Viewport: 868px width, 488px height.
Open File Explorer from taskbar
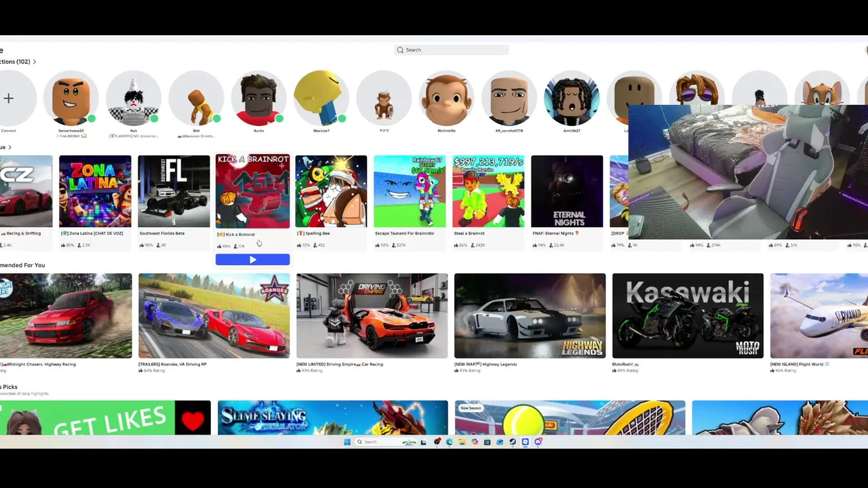tap(462, 442)
